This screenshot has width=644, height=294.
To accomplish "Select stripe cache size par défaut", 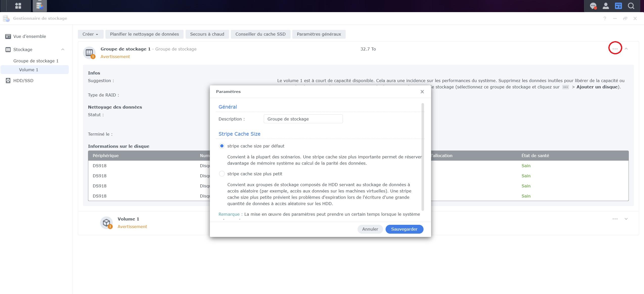I will tap(222, 146).
